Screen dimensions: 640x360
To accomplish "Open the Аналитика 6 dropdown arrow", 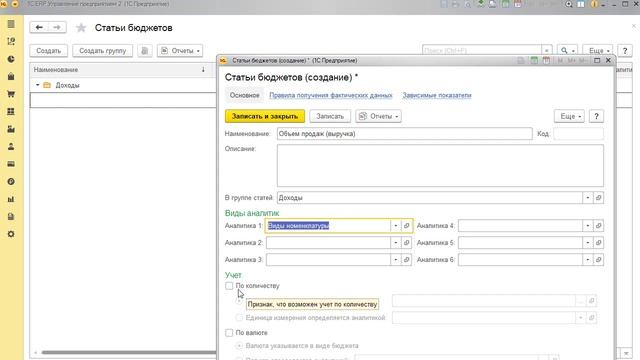I will 587,260.
